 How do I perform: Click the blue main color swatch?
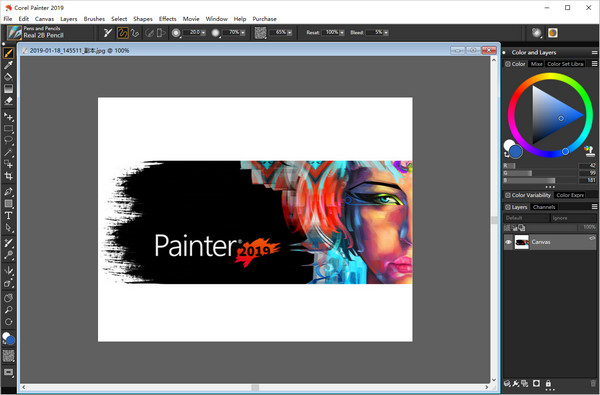(516, 152)
